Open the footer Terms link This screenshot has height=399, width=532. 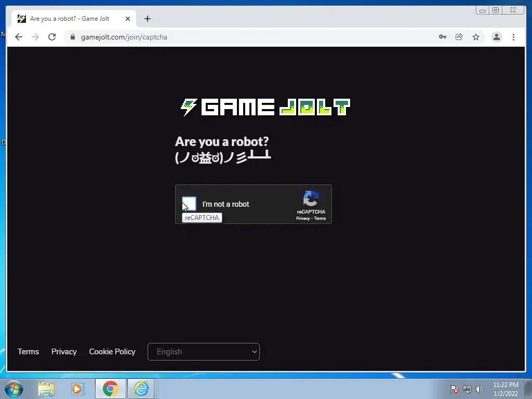click(x=28, y=352)
